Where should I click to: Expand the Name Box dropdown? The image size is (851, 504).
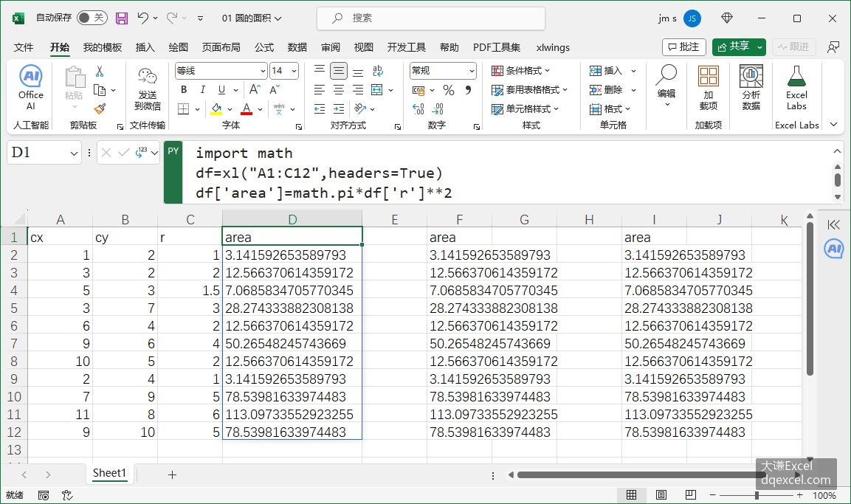coord(74,153)
